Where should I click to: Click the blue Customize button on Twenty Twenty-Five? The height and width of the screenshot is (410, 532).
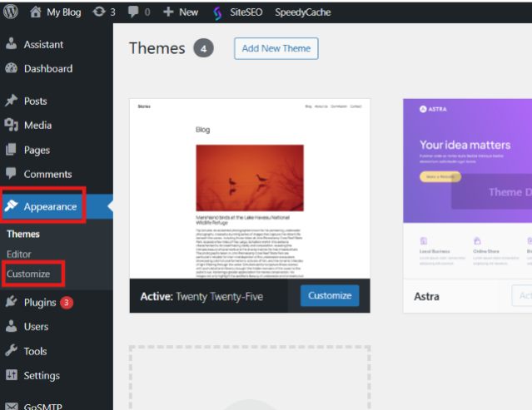point(330,295)
